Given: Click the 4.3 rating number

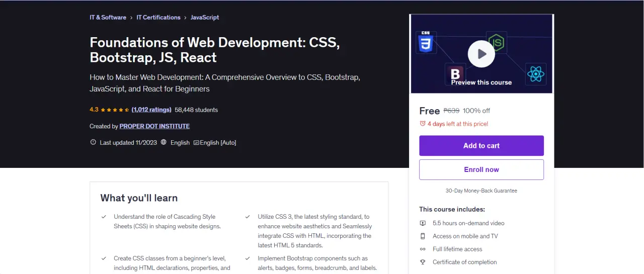Looking at the screenshot, I should (x=94, y=110).
